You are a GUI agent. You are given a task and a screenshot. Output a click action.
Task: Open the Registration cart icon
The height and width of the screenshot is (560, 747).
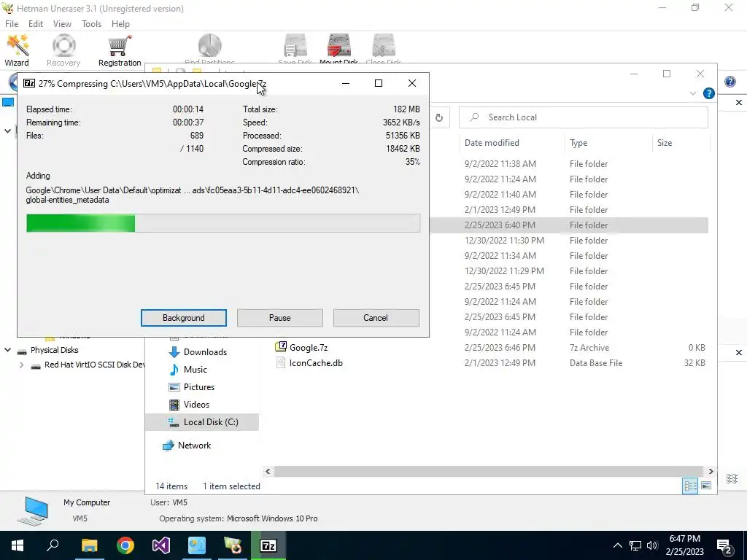pyautogui.click(x=120, y=50)
